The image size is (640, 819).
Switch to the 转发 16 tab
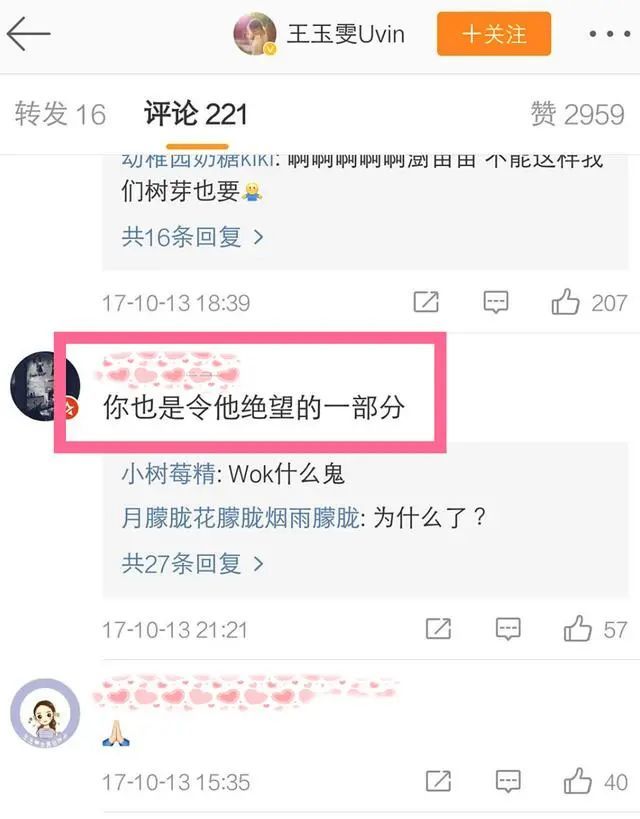point(61,114)
